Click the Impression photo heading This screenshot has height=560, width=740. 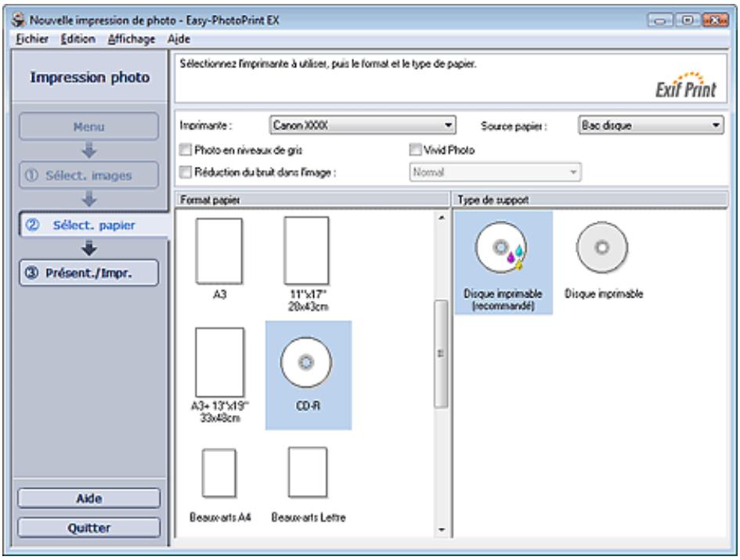point(90,78)
